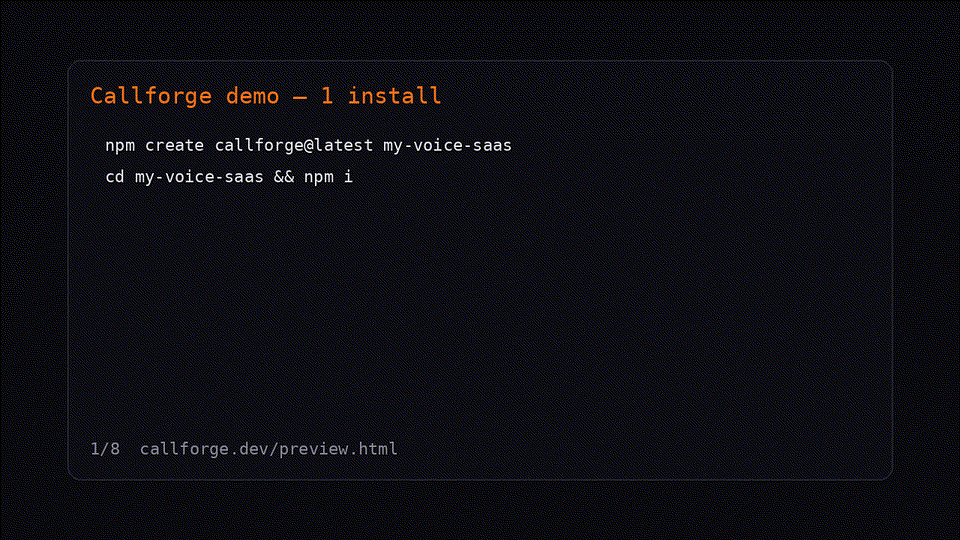Select the 'npm create callforge@latest my-voice-saas' line
960x540 pixels.
309,146
